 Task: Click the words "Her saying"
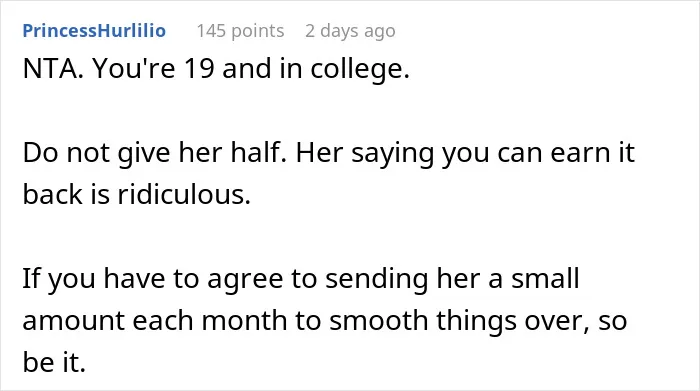click(x=364, y=153)
